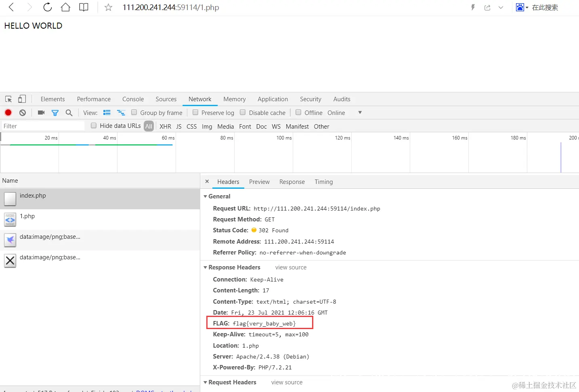This screenshot has height=392, width=579.
Task: Click view source beside Request Headers
Action: (287, 382)
